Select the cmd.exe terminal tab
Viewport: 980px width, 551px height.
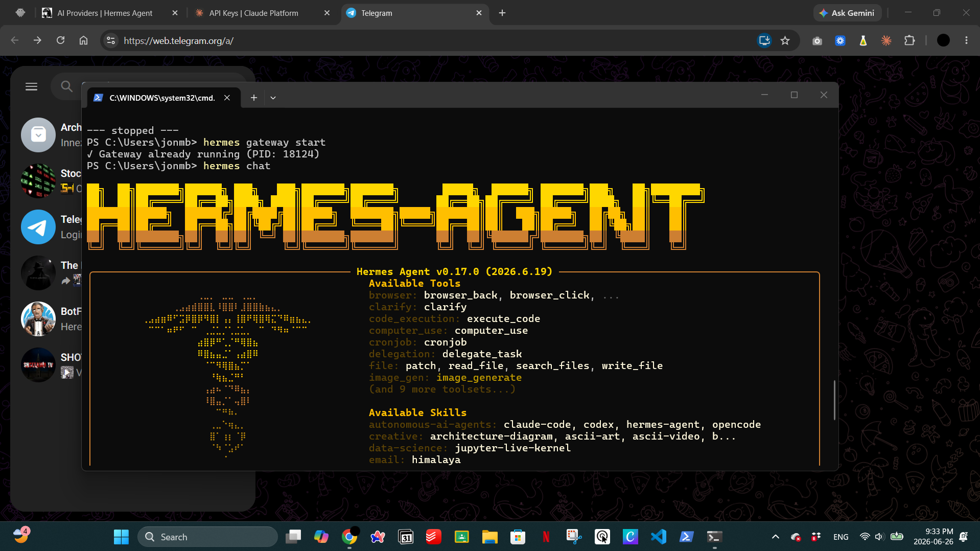162,98
